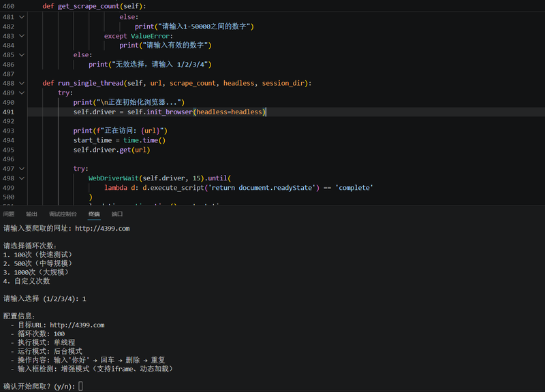Viewport: 545px width, 392px height.
Task: Collapse the WebDriverWait call at line 498
Action: tap(22, 178)
